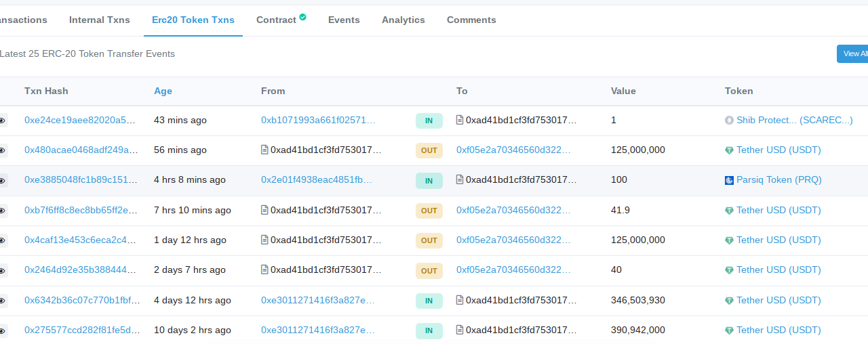
Task: Click the IN badge in the 346,503,930 row
Action: point(429,300)
